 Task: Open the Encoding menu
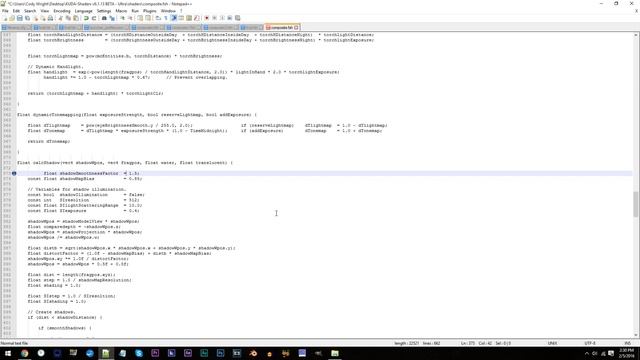(x=62, y=11)
